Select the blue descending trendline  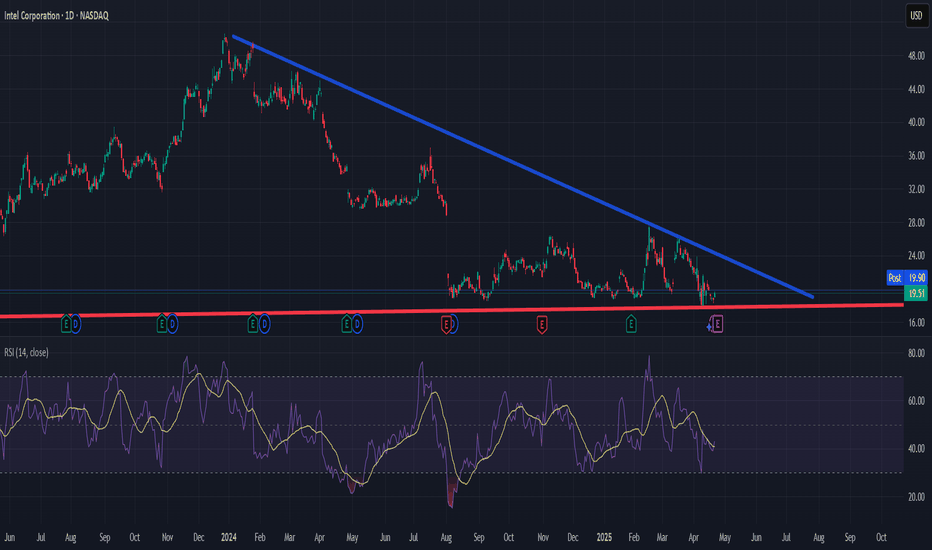tap(523, 166)
